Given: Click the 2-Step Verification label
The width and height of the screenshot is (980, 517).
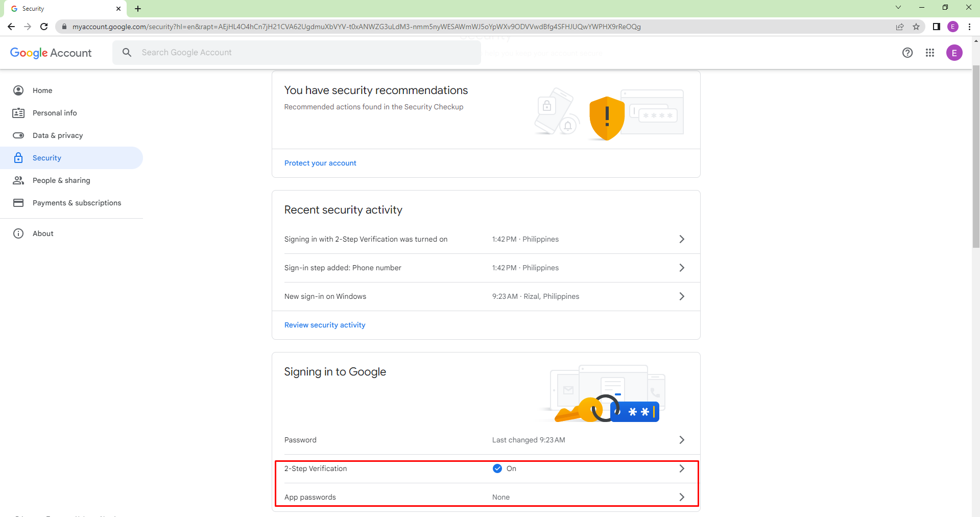Looking at the screenshot, I should 316,468.
